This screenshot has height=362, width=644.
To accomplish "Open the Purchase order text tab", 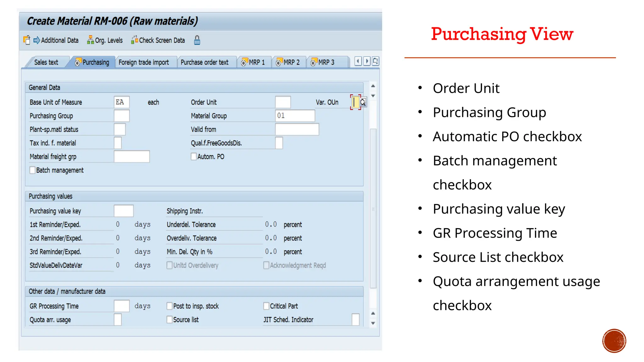I will pyautogui.click(x=205, y=62).
